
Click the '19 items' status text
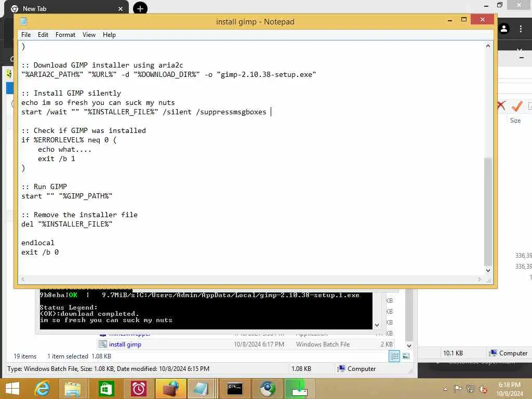coord(25,356)
